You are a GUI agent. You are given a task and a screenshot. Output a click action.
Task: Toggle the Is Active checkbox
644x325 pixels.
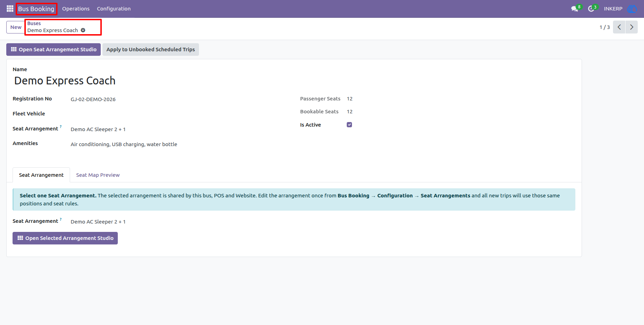pos(349,125)
